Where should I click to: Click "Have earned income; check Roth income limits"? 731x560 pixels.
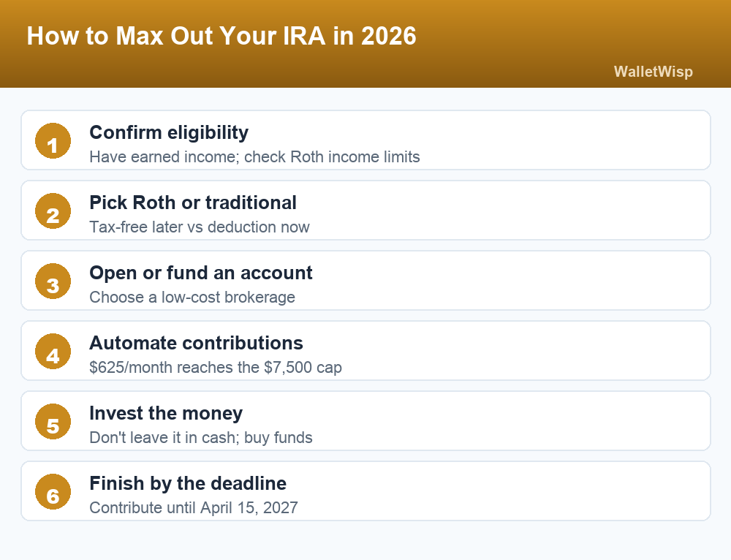click(x=254, y=157)
